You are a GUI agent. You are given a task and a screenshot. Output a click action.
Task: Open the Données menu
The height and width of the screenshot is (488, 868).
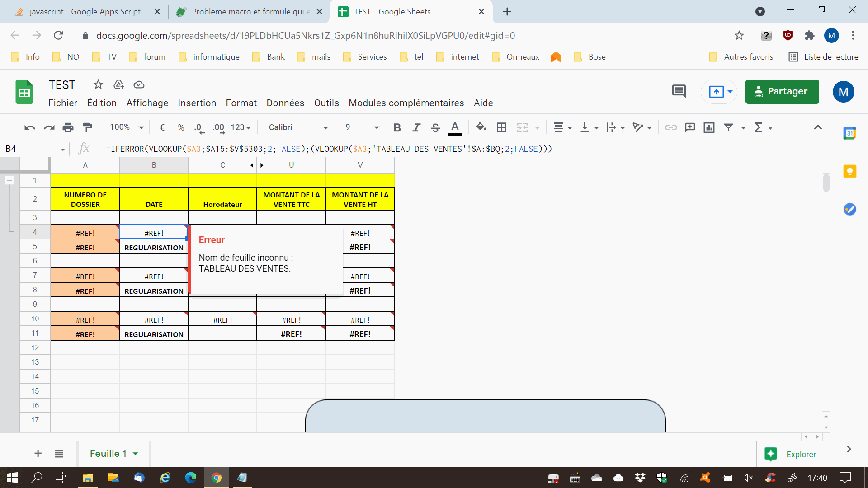[285, 103]
